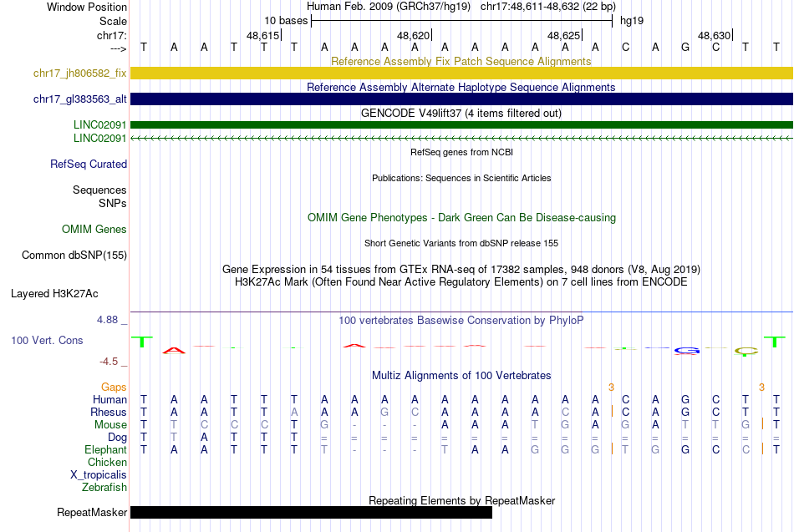Click the LINC02091 label beside the arrowed line
The image size is (794, 532).
pos(99,138)
